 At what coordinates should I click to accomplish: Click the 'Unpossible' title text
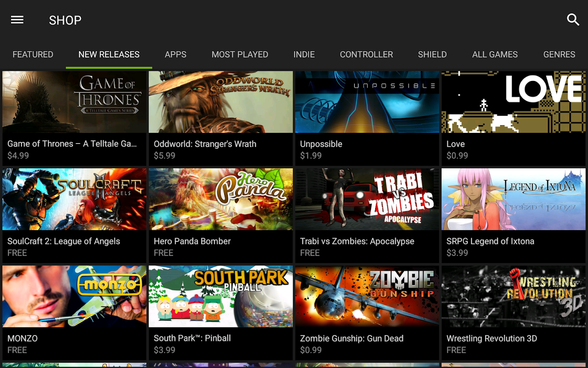(321, 144)
